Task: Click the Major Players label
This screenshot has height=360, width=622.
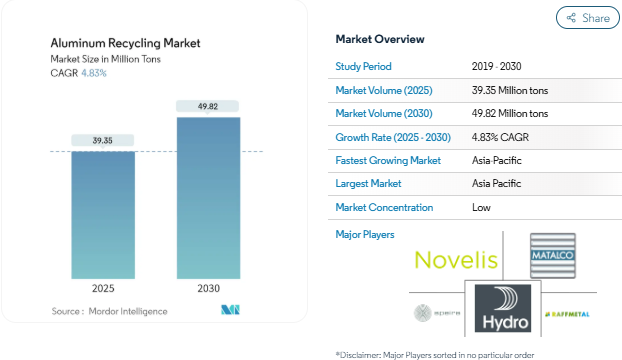Action: coord(365,234)
